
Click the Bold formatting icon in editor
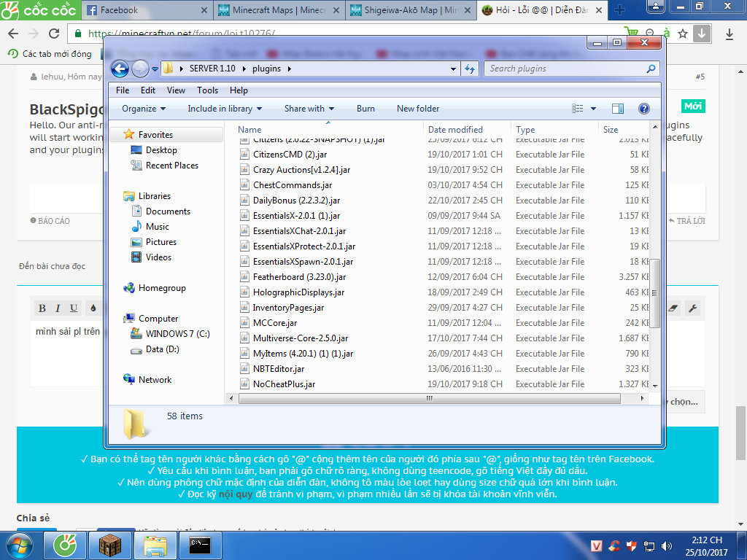(x=42, y=308)
